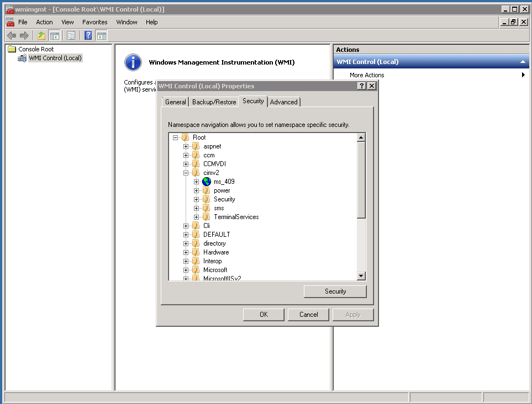Click the CCMVDI folder icon
This screenshot has width=532, height=404.
[196, 164]
